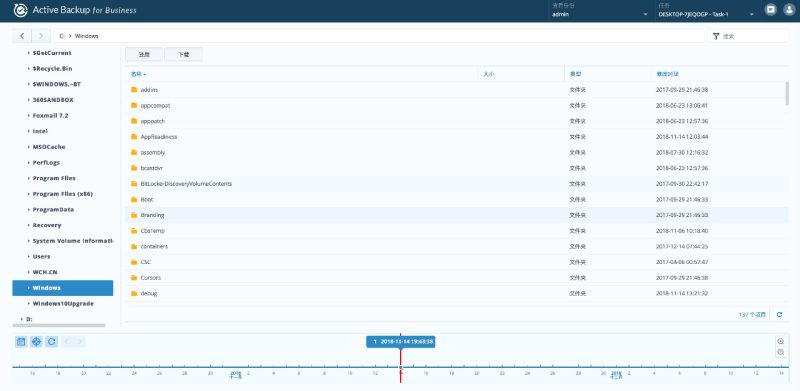Click the folder icon for appcompat

pyautogui.click(x=134, y=106)
